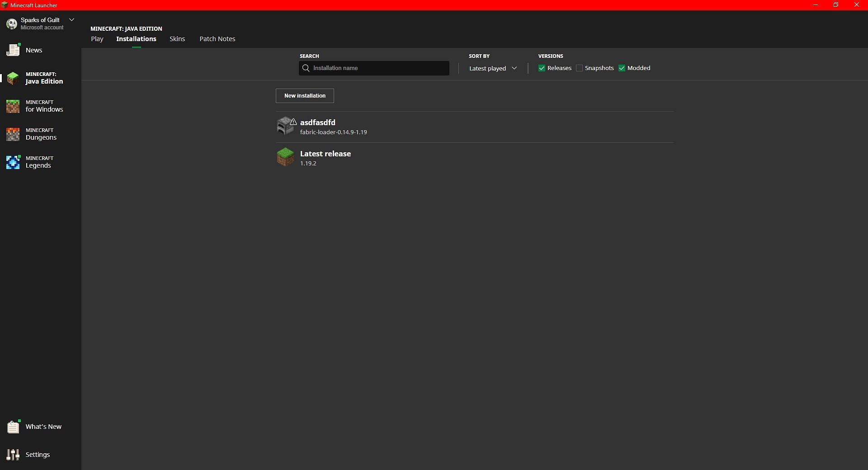Uncheck the Releases versions checkbox
This screenshot has width=868, height=470.
(x=542, y=68)
